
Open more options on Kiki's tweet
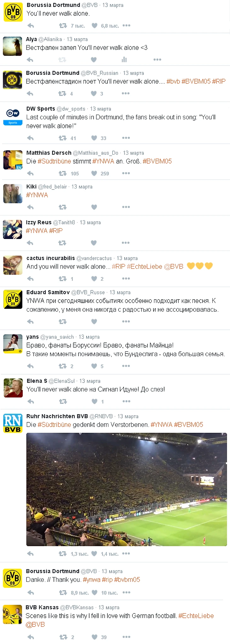click(126, 207)
